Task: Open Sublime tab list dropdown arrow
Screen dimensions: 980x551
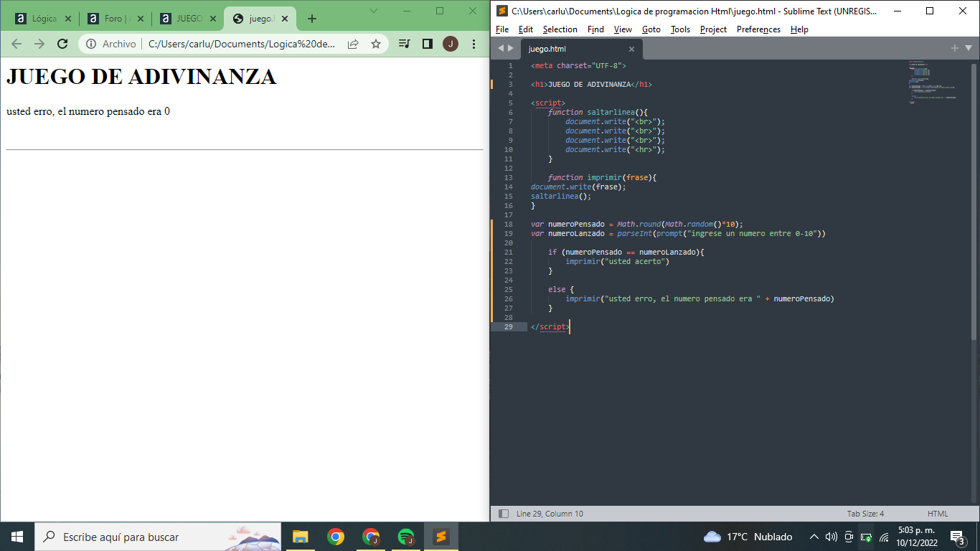Action: pos(969,48)
